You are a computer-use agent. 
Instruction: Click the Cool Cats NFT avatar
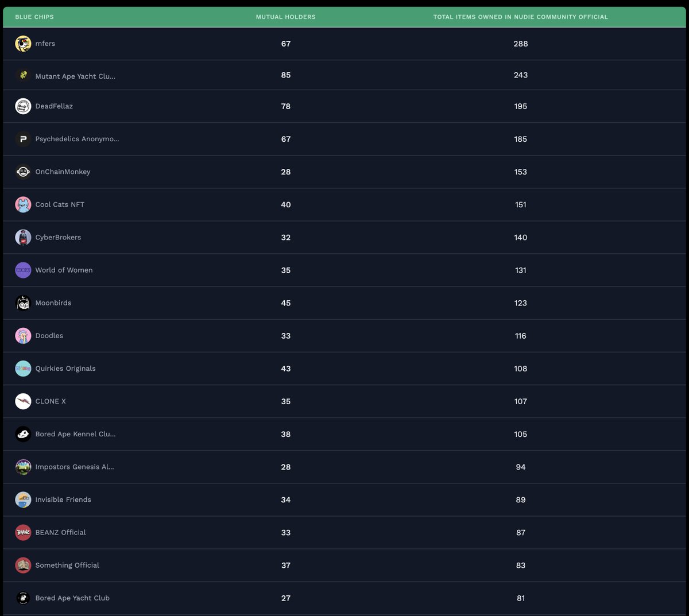23,204
